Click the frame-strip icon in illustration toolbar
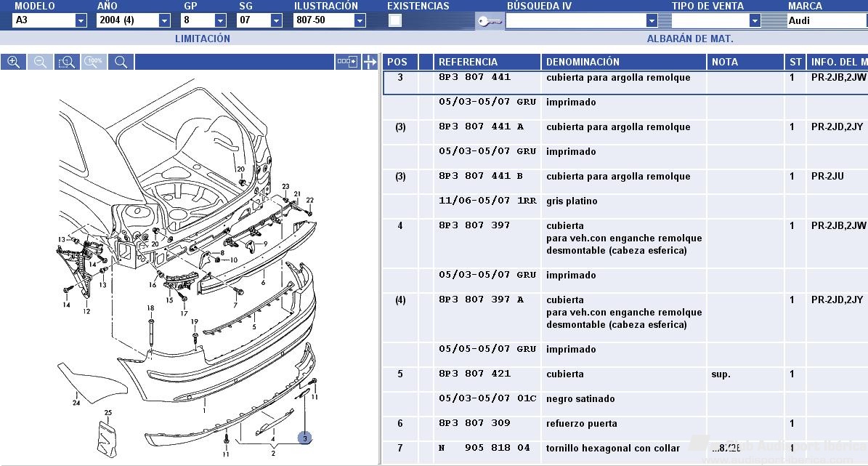The width and height of the screenshot is (868, 466). click(x=348, y=62)
